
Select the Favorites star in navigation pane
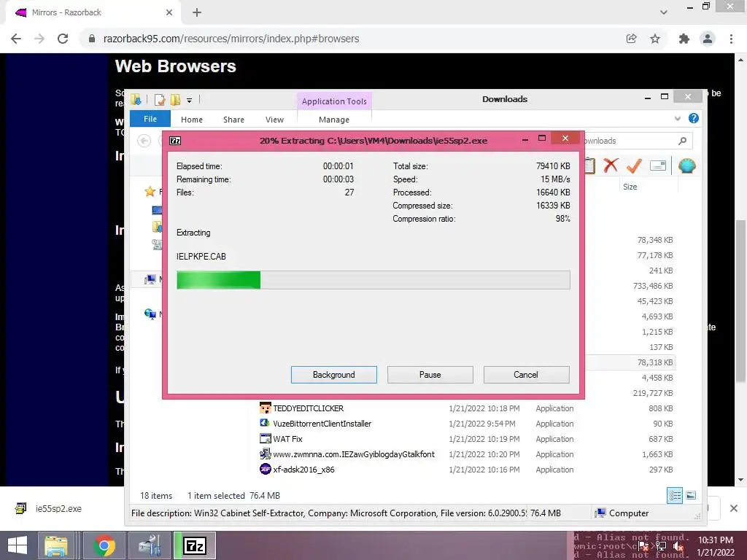pyautogui.click(x=150, y=192)
